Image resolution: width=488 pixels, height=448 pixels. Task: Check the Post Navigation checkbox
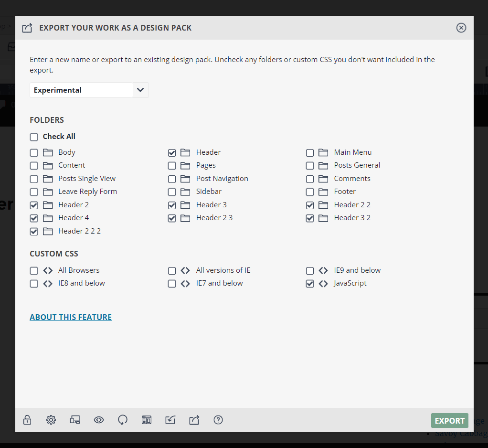click(172, 179)
